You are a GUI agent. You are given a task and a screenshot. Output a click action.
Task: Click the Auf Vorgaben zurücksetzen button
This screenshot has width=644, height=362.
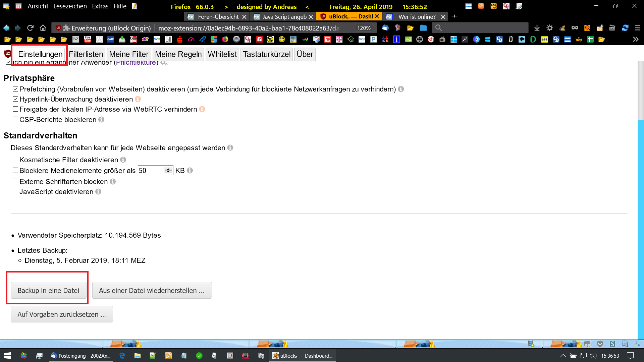62,314
